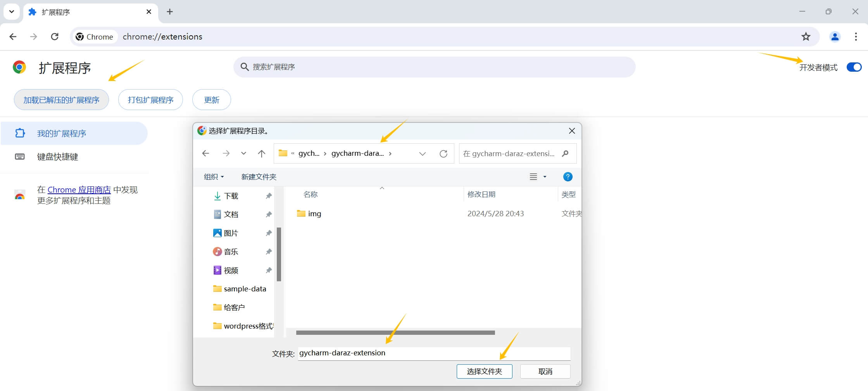868x391 pixels.
Task: Unpin Music using its pin icon
Action: click(x=269, y=251)
